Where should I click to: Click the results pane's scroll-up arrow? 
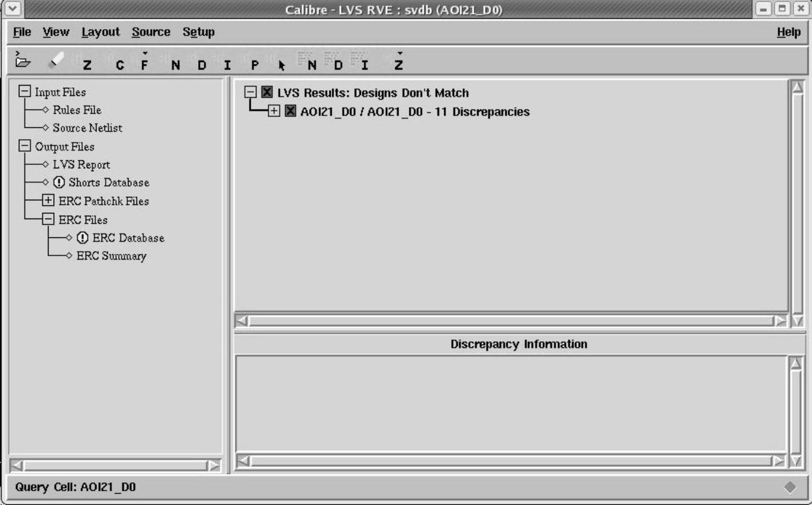coord(797,87)
